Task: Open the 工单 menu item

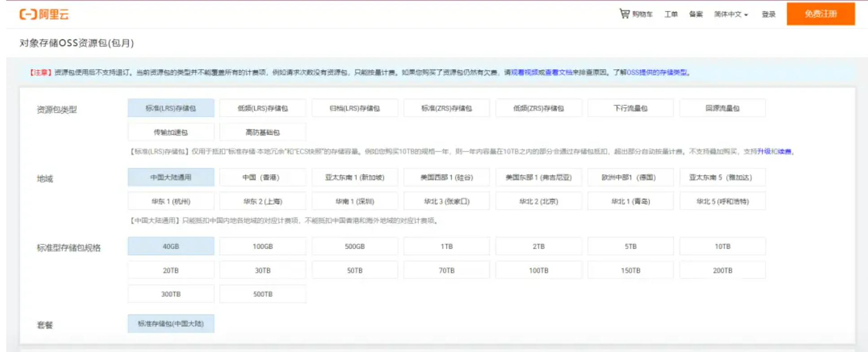Action: click(x=671, y=14)
